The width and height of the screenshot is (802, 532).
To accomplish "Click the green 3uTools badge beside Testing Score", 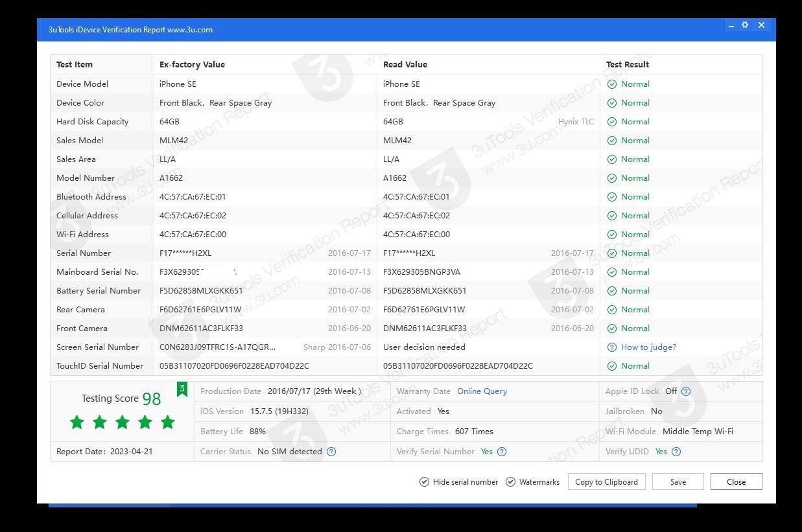I will pyautogui.click(x=182, y=389).
